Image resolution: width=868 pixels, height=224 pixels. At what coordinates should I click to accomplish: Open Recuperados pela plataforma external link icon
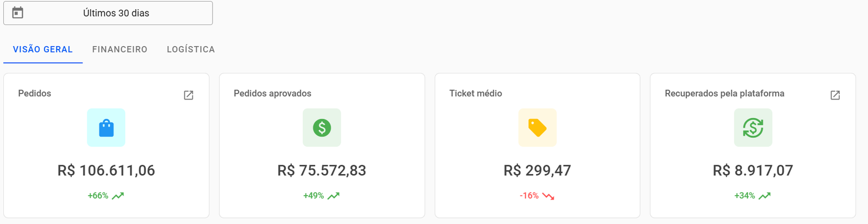tap(835, 95)
